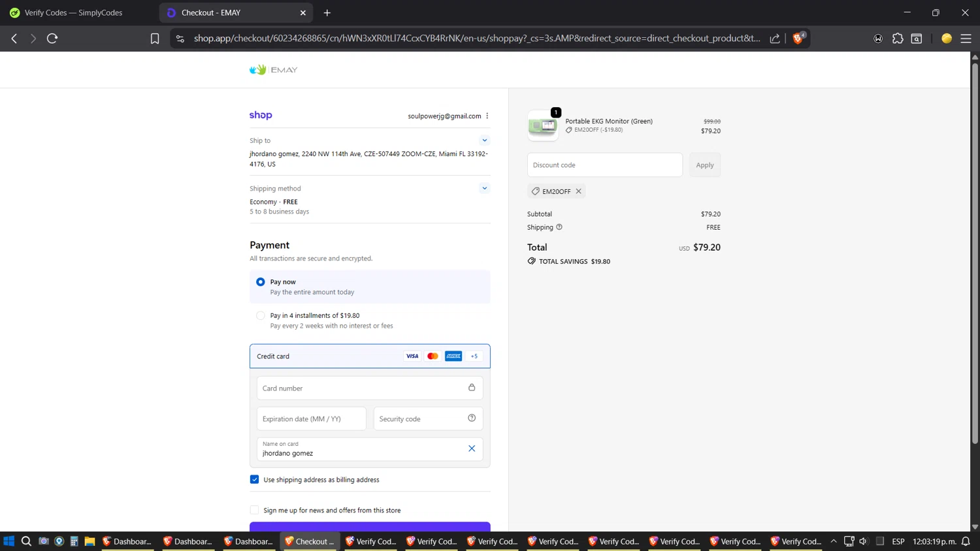980x551 pixels.
Task: Open site settings icon in address bar
Action: tap(180, 39)
